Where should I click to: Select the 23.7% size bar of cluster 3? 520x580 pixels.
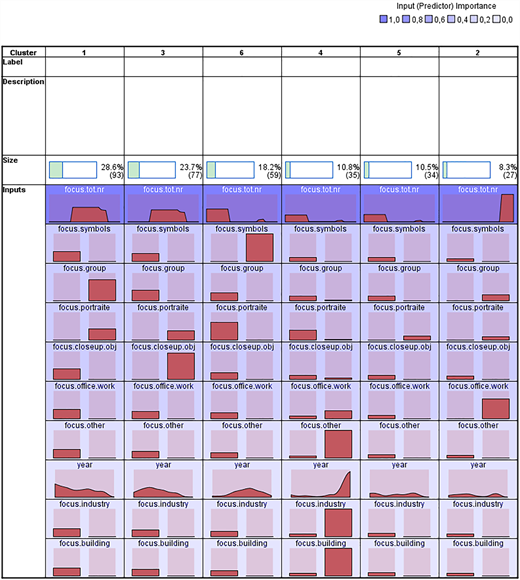(x=152, y=170)
